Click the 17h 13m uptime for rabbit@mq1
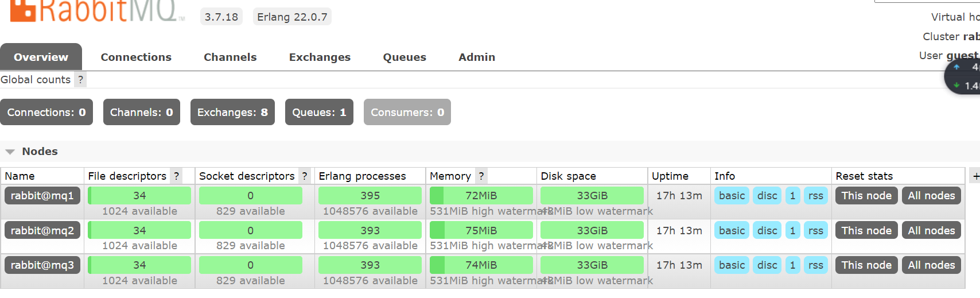The image size is (980, 298). coord(679,196)
